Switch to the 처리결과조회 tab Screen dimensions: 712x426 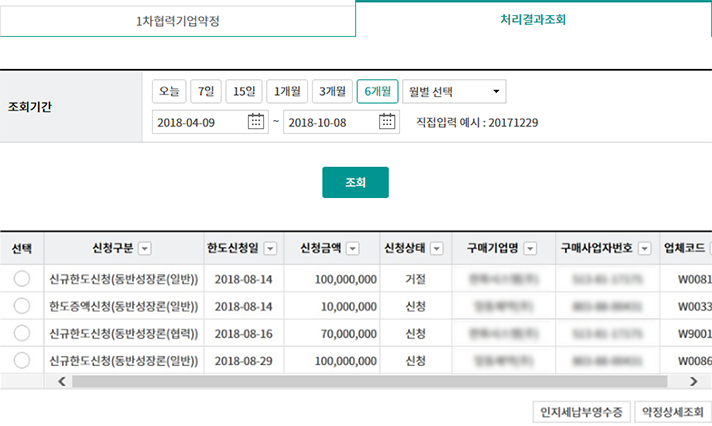pyautogui.click(x=533, y=19)
